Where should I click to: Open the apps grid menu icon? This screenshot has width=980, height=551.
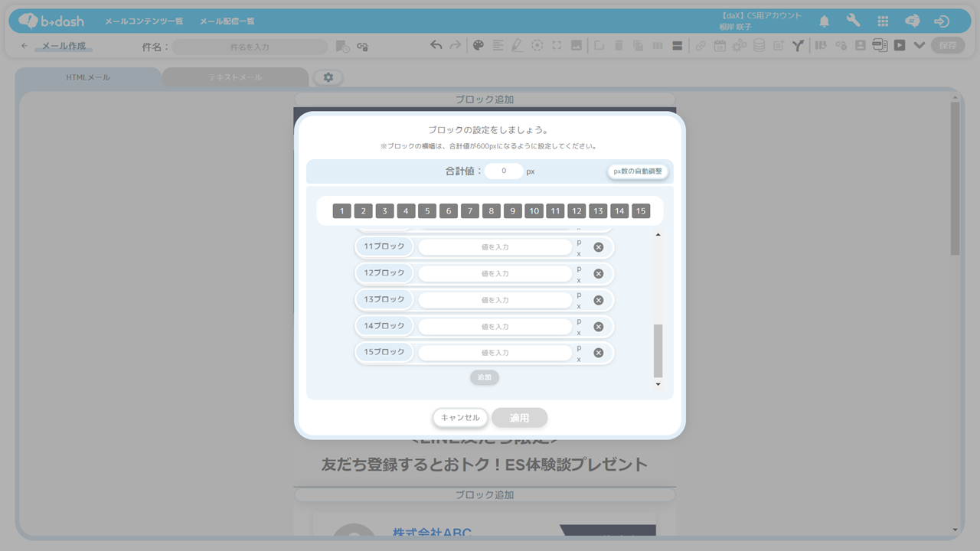click(x=883, y=21)
